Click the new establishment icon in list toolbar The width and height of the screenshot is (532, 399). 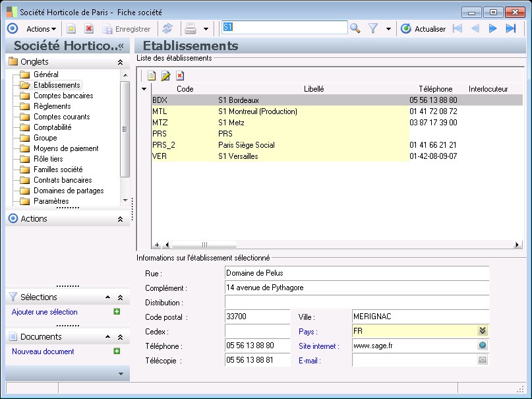(152, 76)
